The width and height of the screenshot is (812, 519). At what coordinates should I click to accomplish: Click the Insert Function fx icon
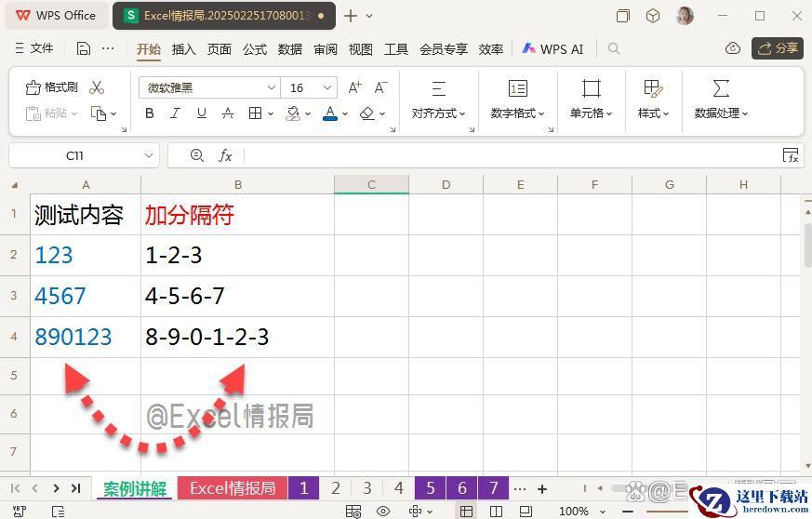(x=225, y=155)
